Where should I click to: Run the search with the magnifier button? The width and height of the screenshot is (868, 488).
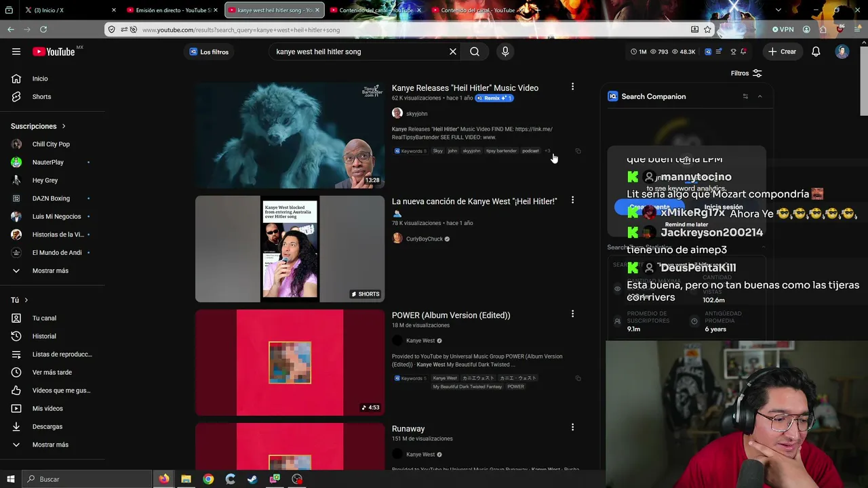coord(475,52)
